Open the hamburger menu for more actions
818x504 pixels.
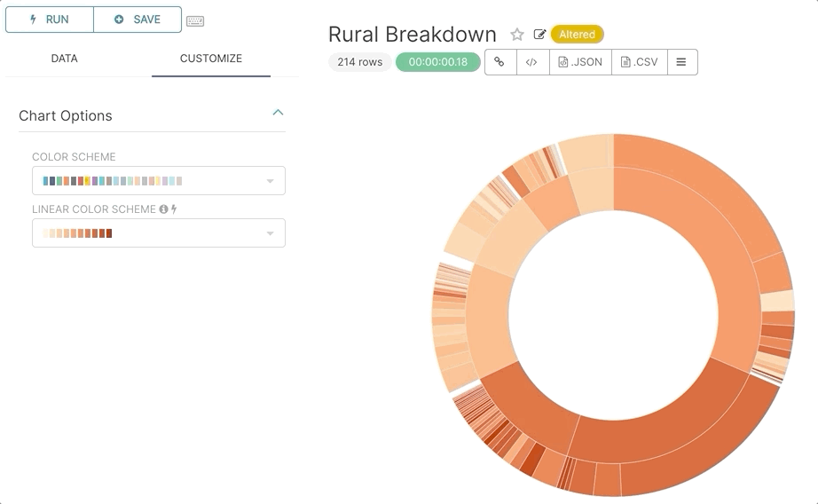681,62
